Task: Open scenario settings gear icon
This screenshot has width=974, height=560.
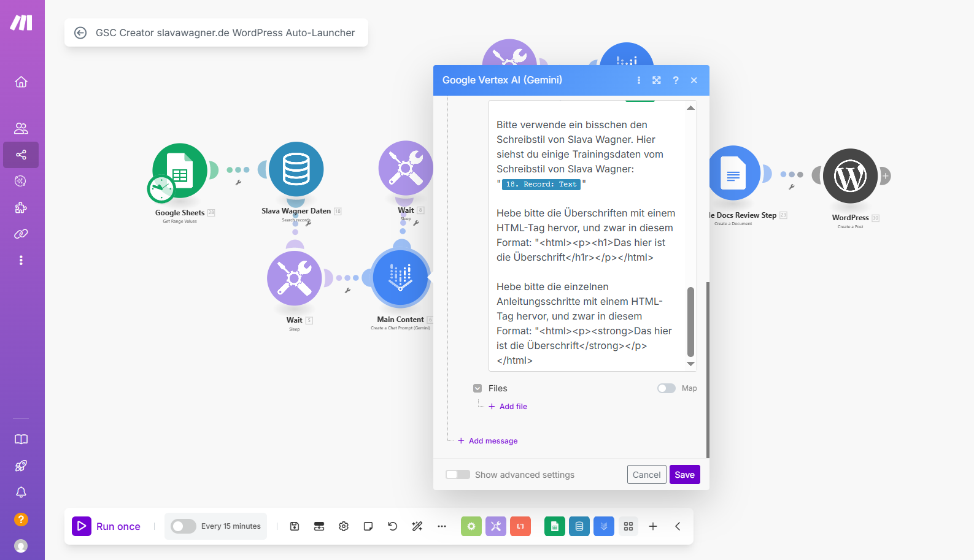Action: (x=344, y=526)
